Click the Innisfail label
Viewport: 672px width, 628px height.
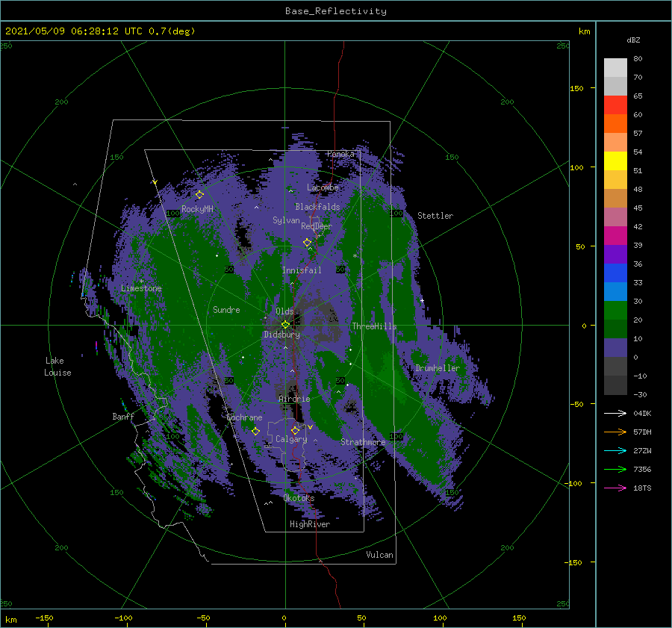(x=302, y=270)
